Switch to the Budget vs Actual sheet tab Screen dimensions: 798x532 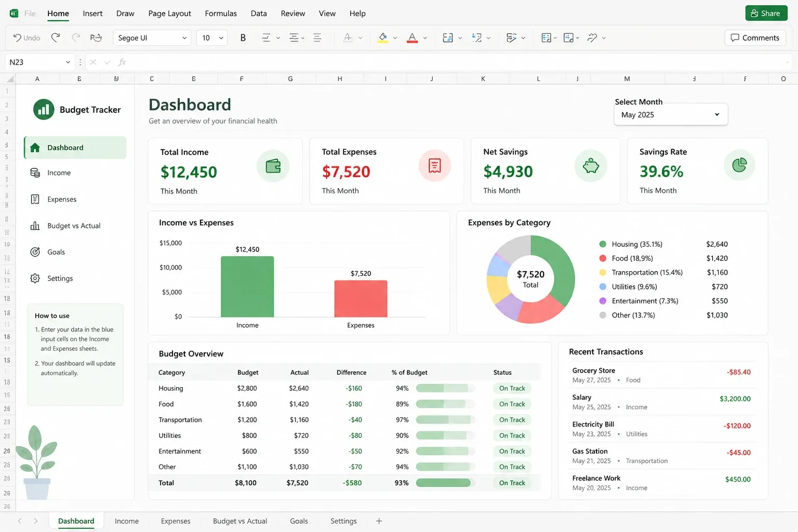point(240,521)
